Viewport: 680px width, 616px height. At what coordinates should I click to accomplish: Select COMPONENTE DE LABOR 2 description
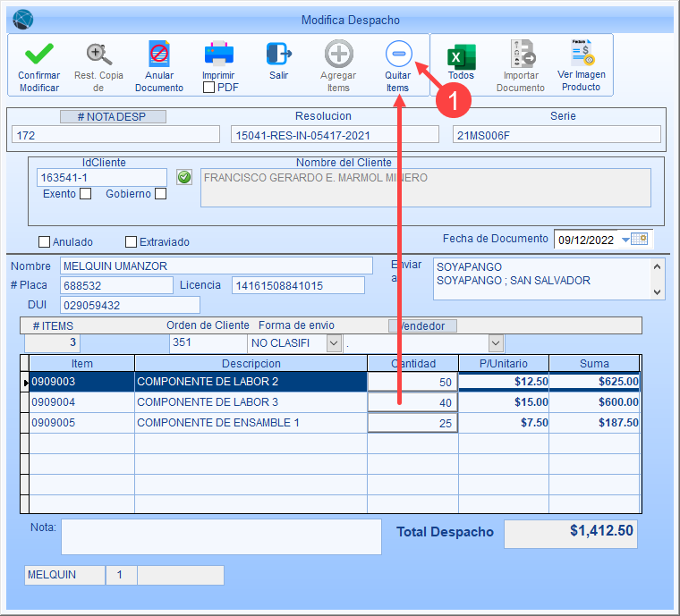(251, 382)
